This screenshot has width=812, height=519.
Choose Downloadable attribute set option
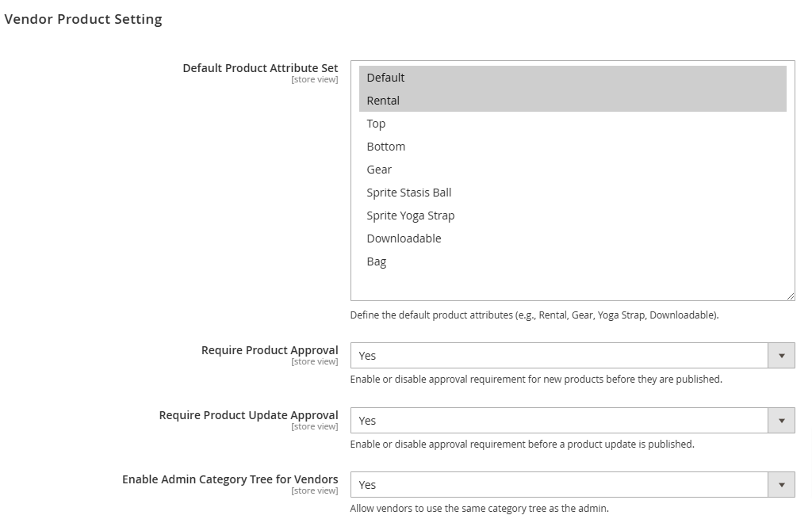tap(573, 239)
